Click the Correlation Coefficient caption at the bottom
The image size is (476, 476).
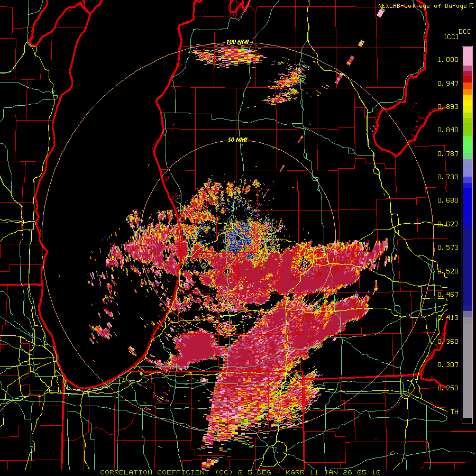pos(241,472)
